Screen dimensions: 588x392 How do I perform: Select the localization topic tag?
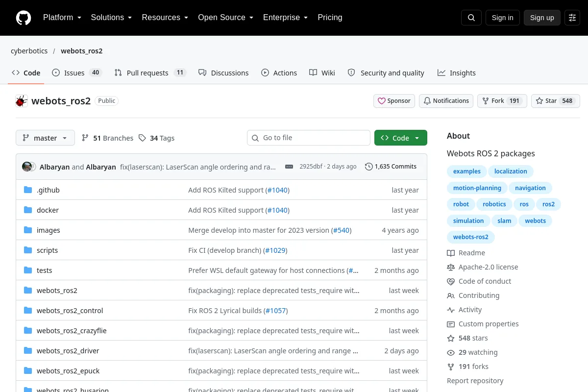point(511,171)
